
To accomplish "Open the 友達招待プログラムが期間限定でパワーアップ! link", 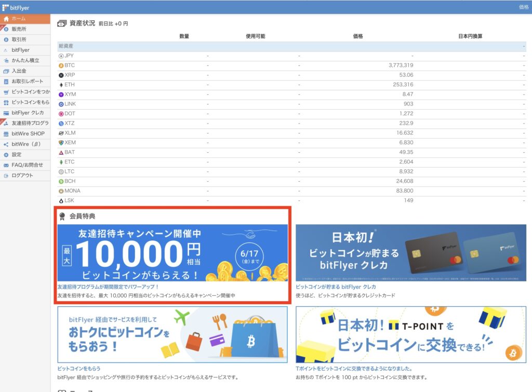I will point(108,287).
